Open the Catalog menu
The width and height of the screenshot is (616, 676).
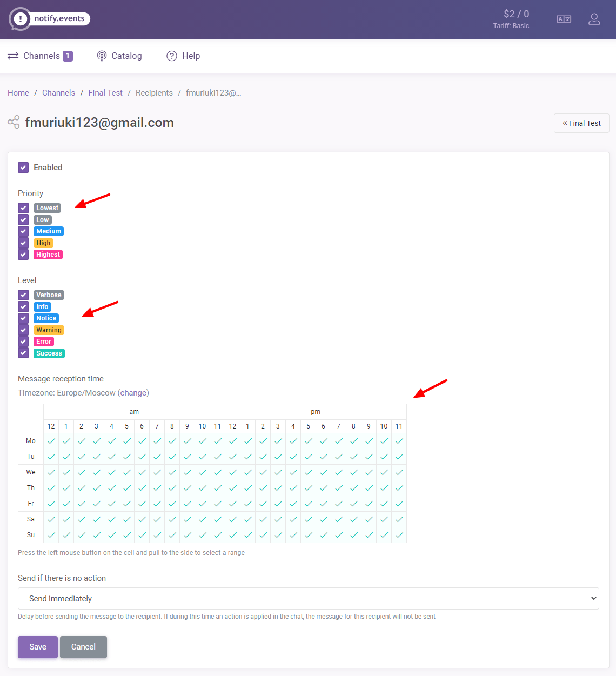[x=119, y=56]
